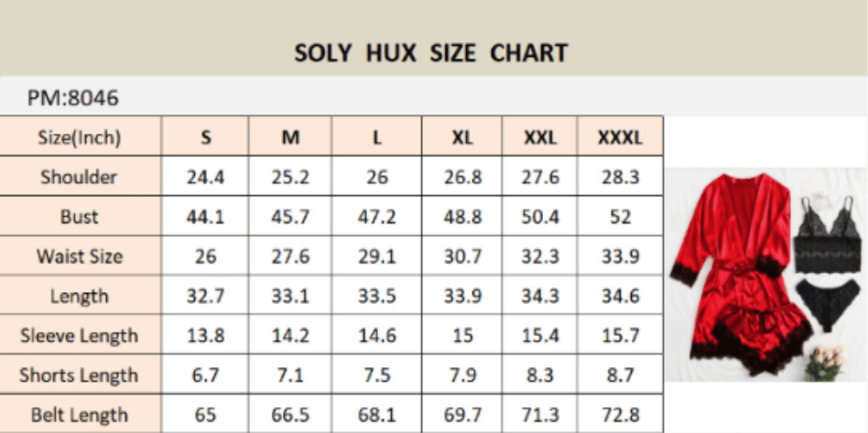Select the PM:8046 product code text
The width and height of the screenshot is (868, 433).
tap(73, 98)
